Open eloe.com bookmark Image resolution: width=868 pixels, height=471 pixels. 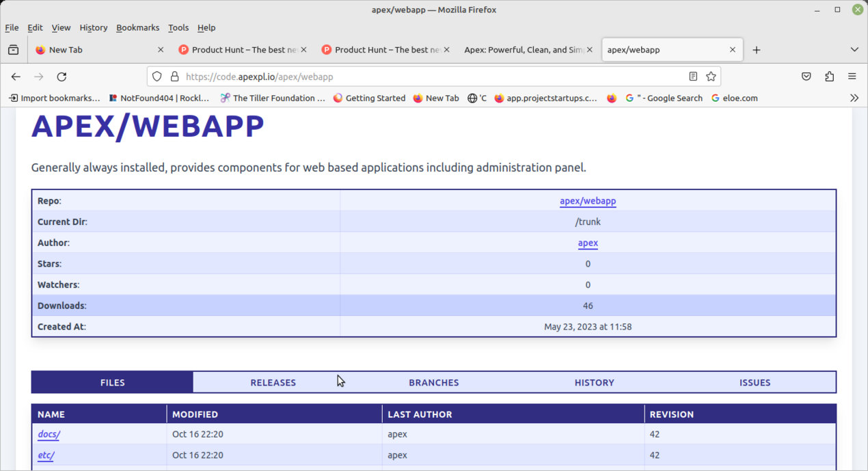[x=735, y=98]
